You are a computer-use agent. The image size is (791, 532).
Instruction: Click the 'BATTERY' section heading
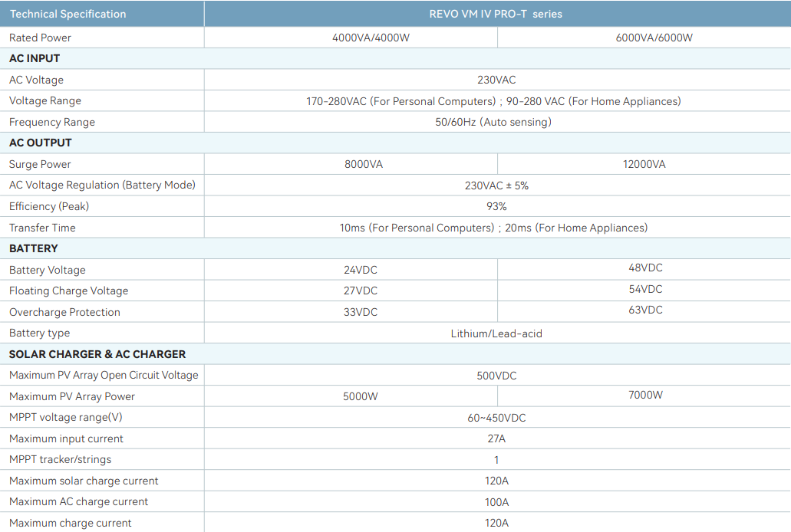coord(33,248)
